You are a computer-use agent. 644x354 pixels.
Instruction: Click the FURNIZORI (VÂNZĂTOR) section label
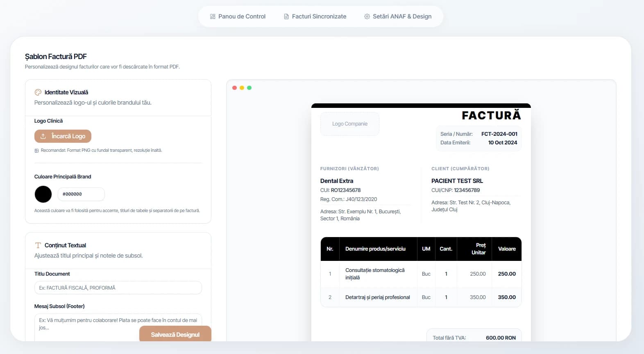pyautogui.click(x=349, y=169)
